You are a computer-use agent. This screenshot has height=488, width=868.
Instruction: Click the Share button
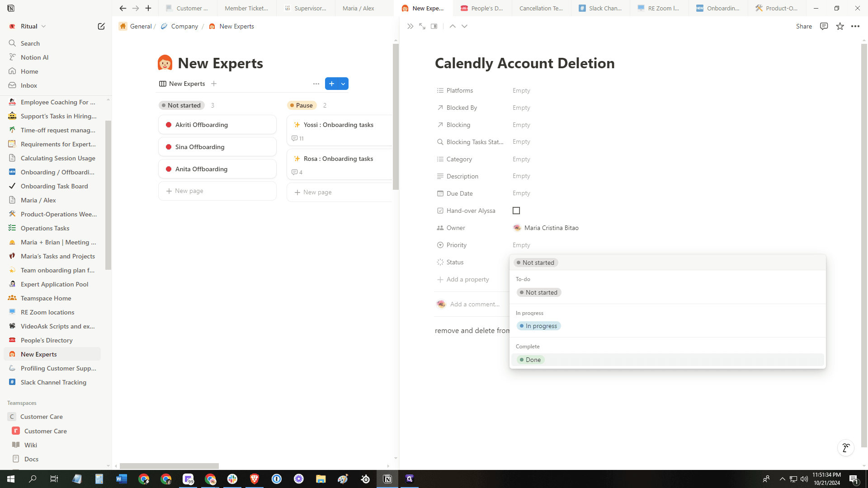[804, 26]
